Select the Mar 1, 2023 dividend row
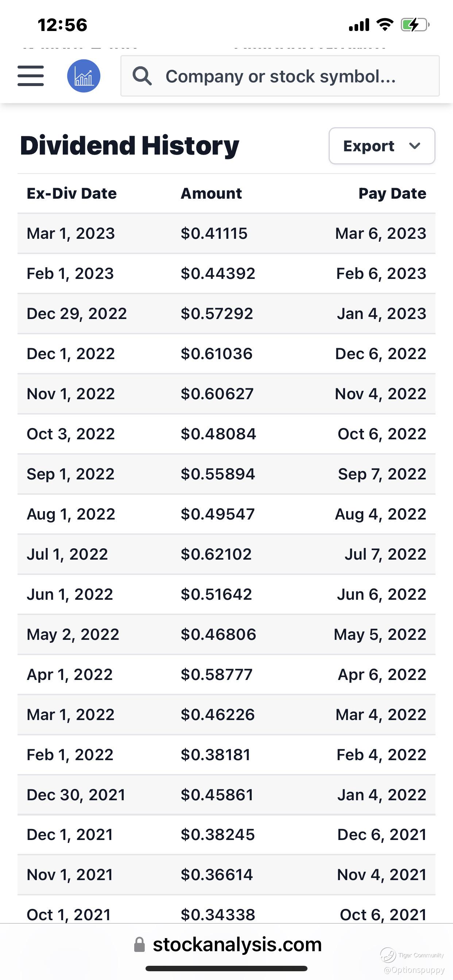 (226, 233)
